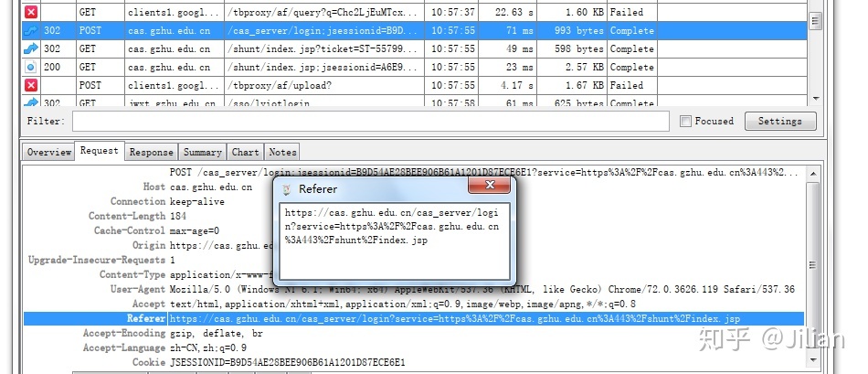The image size is (868, 374).
Task: Select the highlighted Referer header row
Action: 414,318
